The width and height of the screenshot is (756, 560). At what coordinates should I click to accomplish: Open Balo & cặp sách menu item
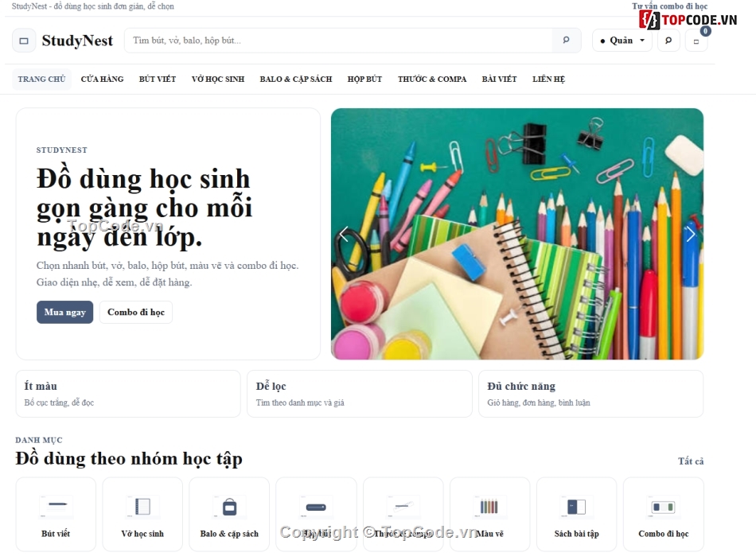click(x=296, y=79)
